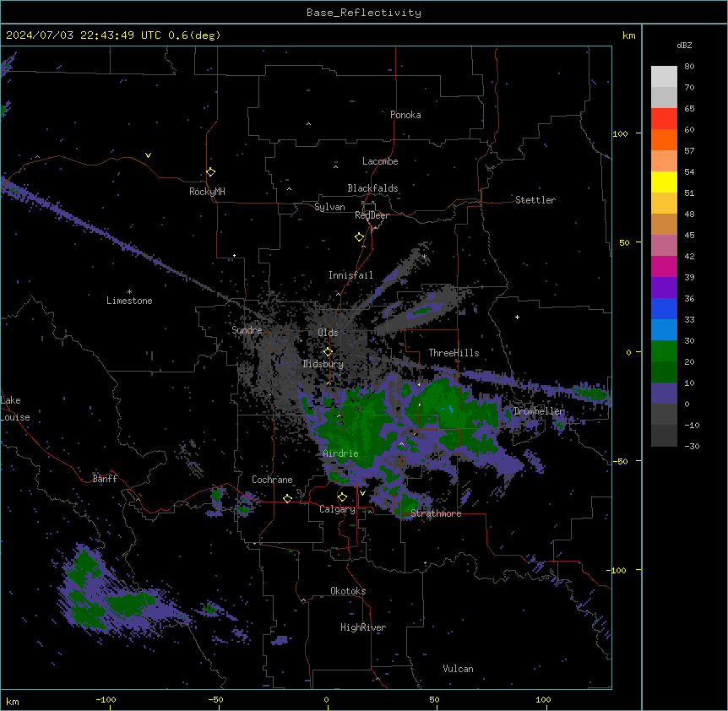Viewport: 728px width, 711px height.
Task: Select the timestamp 2024/07/03 22:43:49 UTC
Action: 83,35
